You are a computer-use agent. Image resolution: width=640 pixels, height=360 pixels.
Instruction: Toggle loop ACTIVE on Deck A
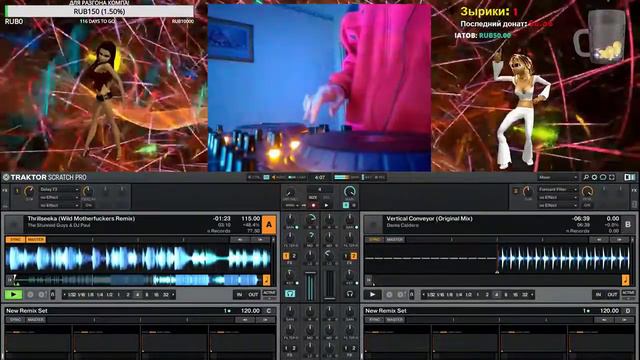269,293
